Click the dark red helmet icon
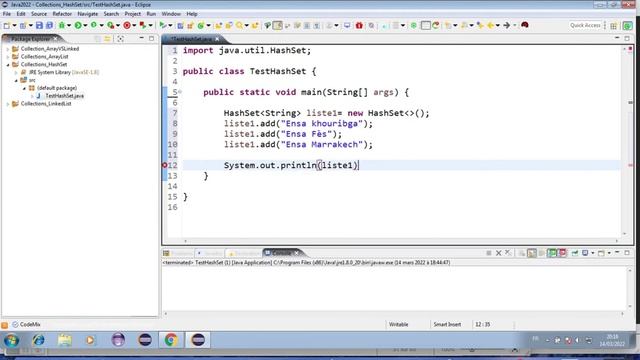 tap(525, 25)
